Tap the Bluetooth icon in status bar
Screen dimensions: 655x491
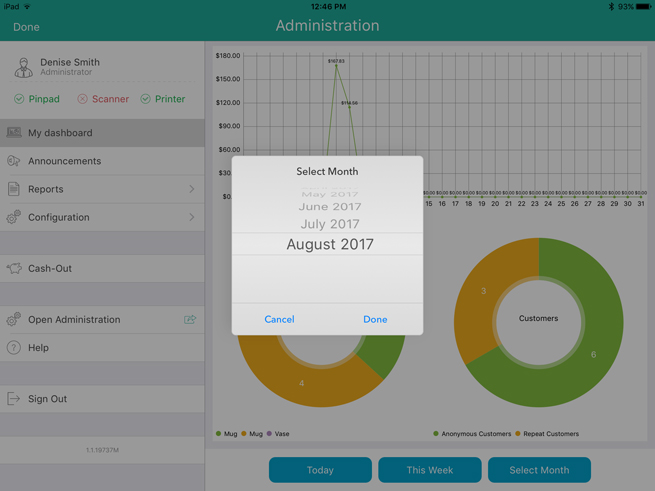pos(611,6)
